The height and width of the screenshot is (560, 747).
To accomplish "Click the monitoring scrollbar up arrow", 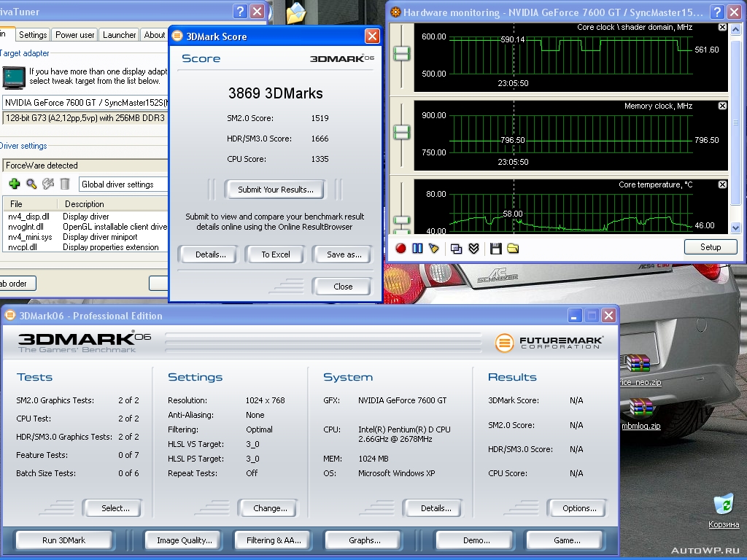I will pyautogui.click(x=735, y=30).
